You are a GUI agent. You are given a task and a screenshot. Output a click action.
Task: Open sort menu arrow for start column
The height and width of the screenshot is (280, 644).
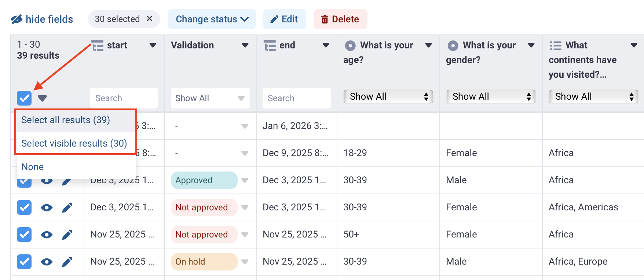click(153, 45)
